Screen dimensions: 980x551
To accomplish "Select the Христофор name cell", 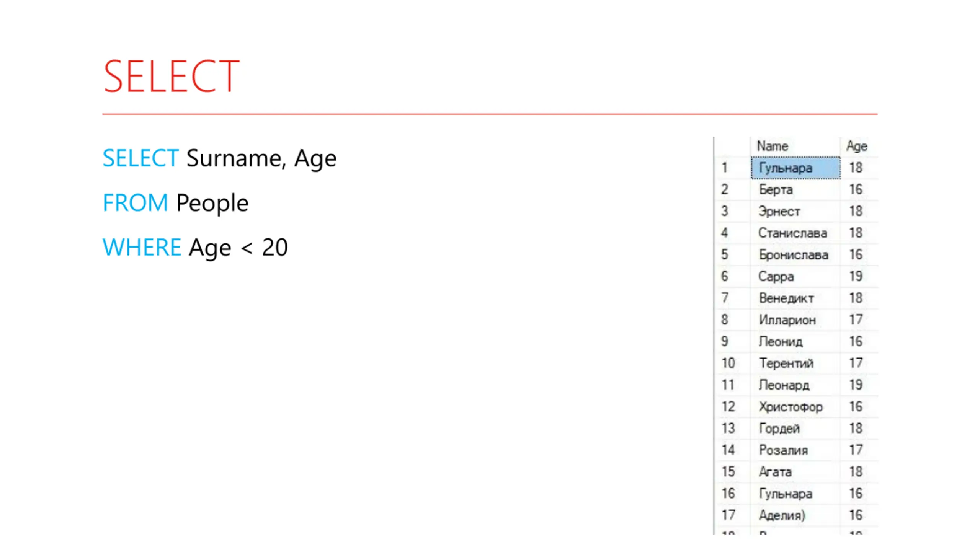I will point(795,406).
